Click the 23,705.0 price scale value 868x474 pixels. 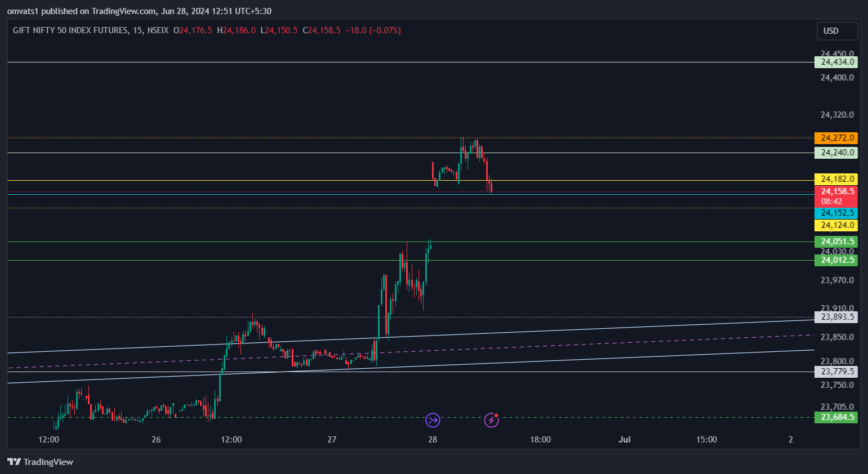coord(837,407)
